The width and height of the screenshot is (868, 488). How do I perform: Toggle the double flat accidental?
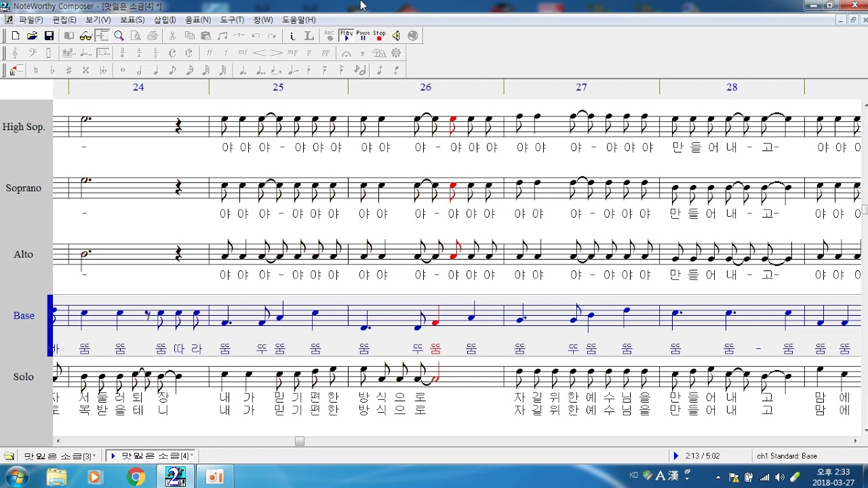click(x=102, y=70)
